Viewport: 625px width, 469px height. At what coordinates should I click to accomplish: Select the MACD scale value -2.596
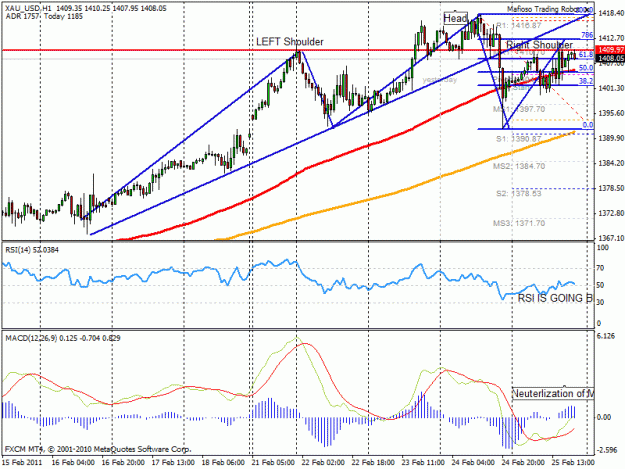(x=607, y=450)
